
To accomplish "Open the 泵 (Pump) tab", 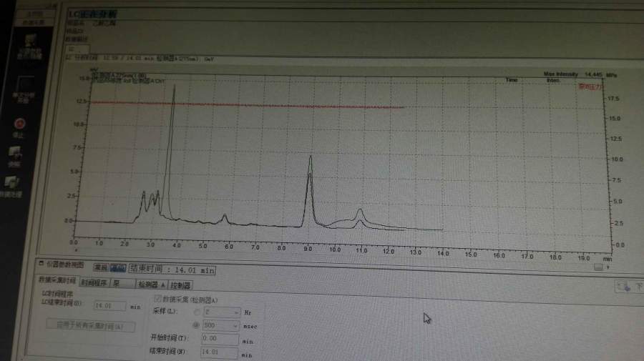I will (123, 284).
